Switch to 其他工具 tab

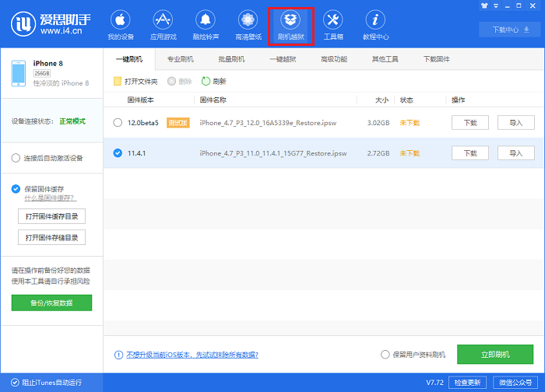pos(385,59)
